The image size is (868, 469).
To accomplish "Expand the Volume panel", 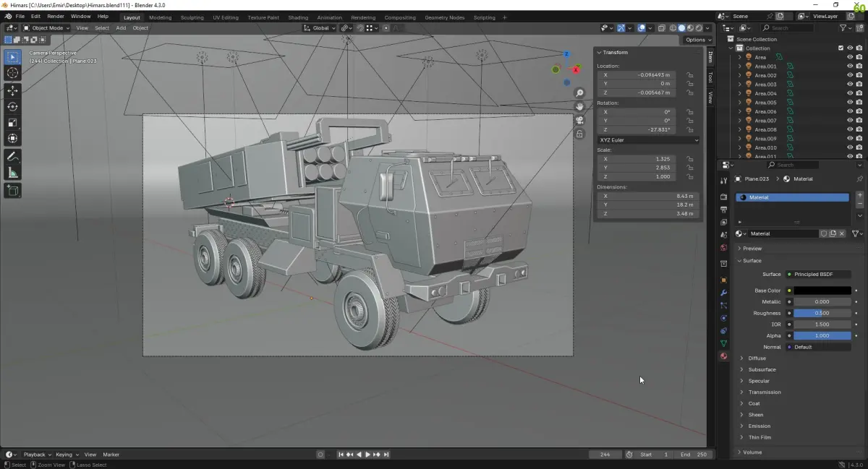I will (752, 452).
